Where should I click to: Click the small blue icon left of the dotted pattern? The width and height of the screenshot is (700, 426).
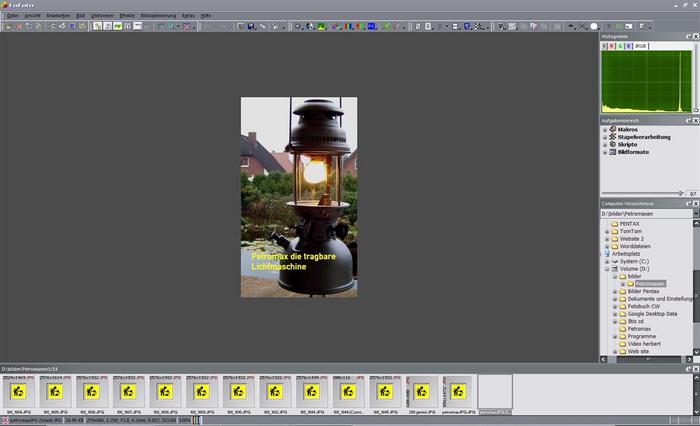[x=467, y=27]
